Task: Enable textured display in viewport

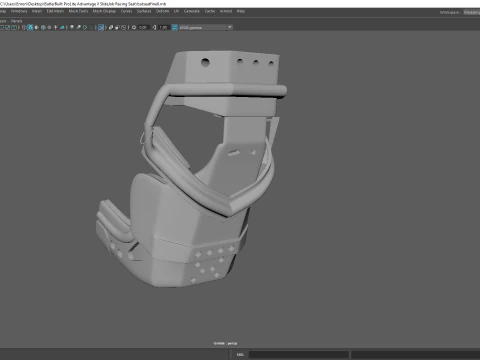Action: 49,27
